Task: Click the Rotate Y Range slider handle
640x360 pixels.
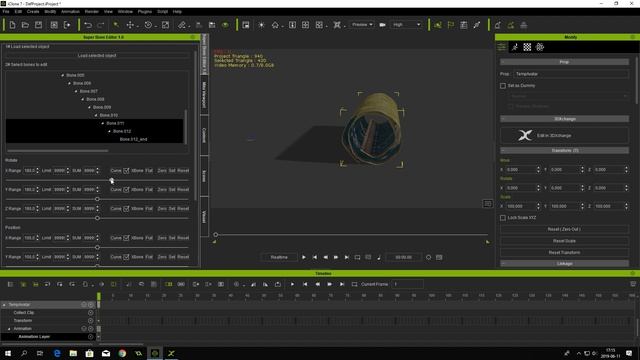Action: 97,199
